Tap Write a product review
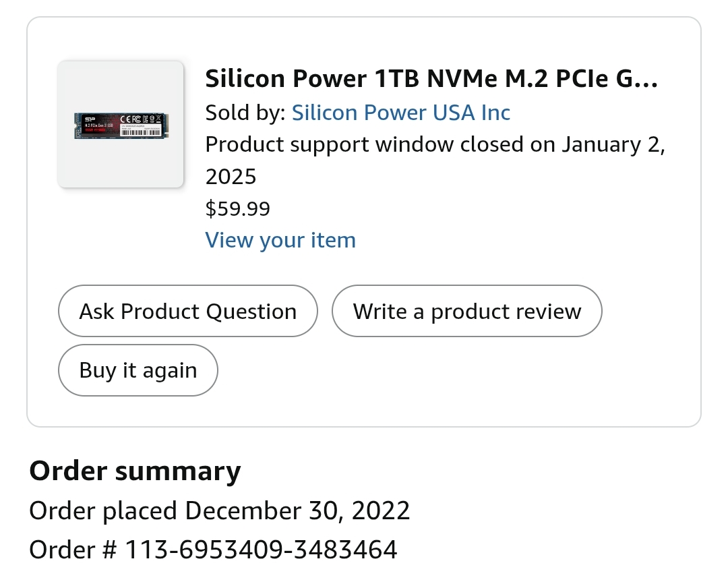This screenshot has height=584, width=728. pyautogui.click(x=466, y=311)
